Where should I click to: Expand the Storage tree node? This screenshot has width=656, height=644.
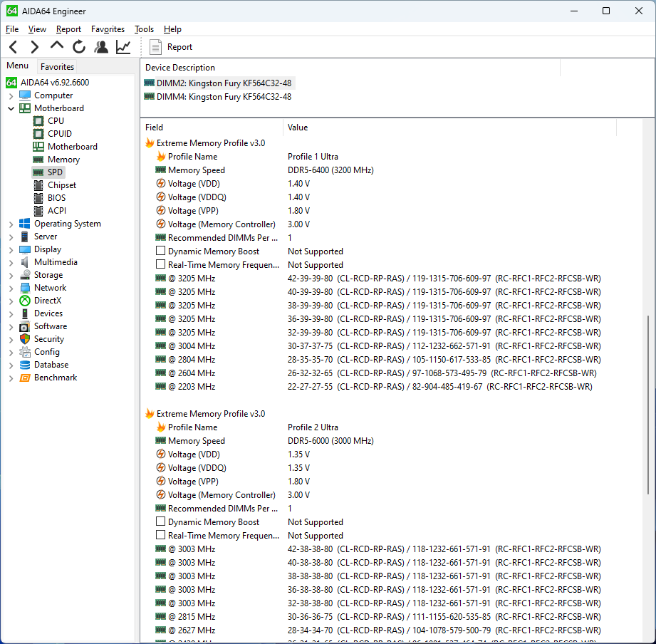(x=11, y=276)
